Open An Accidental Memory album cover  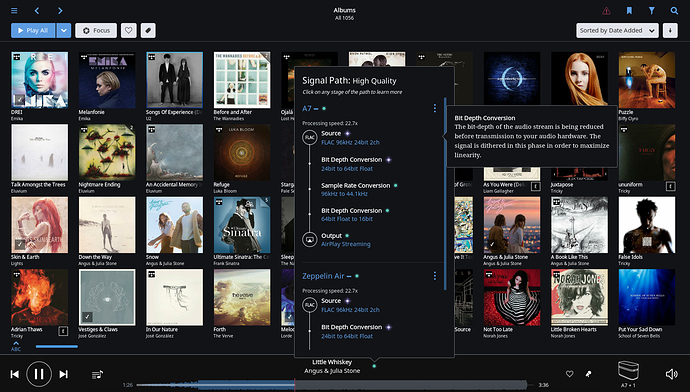(x=175, y=152)
